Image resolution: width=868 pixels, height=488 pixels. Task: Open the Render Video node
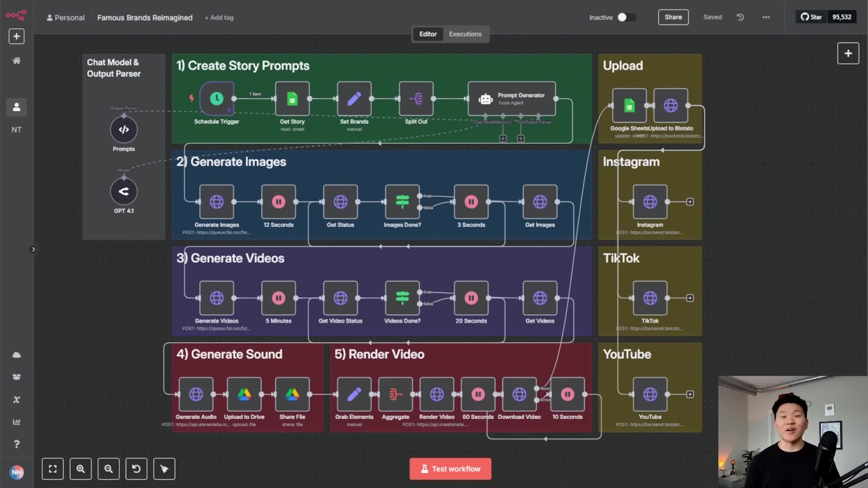437,394
